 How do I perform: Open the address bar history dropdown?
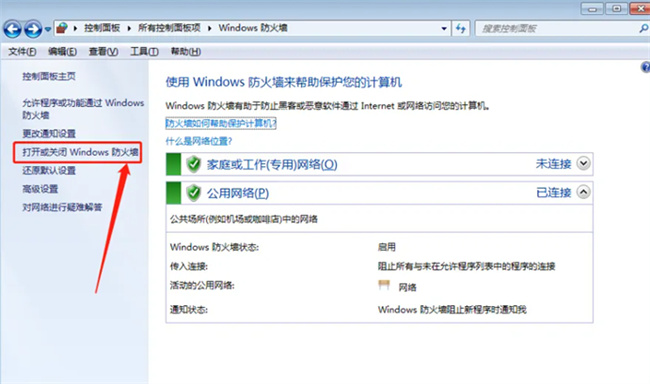tap(444, 29)
